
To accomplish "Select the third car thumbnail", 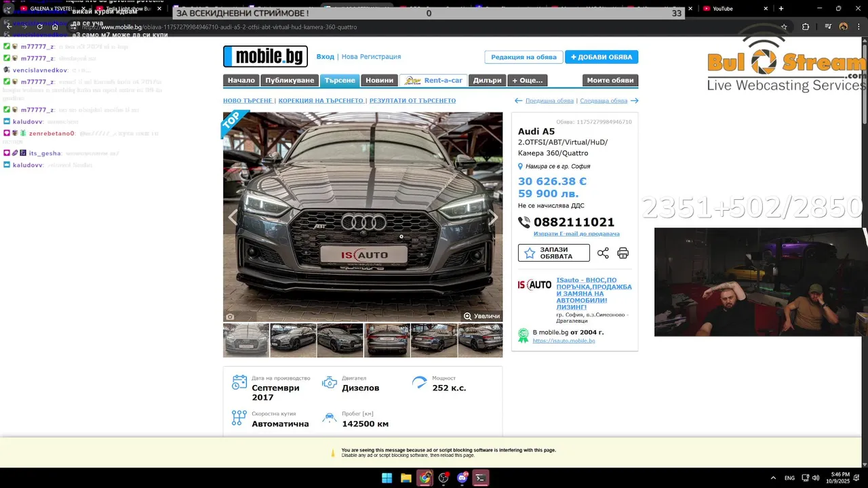I will tap(340, 340).
